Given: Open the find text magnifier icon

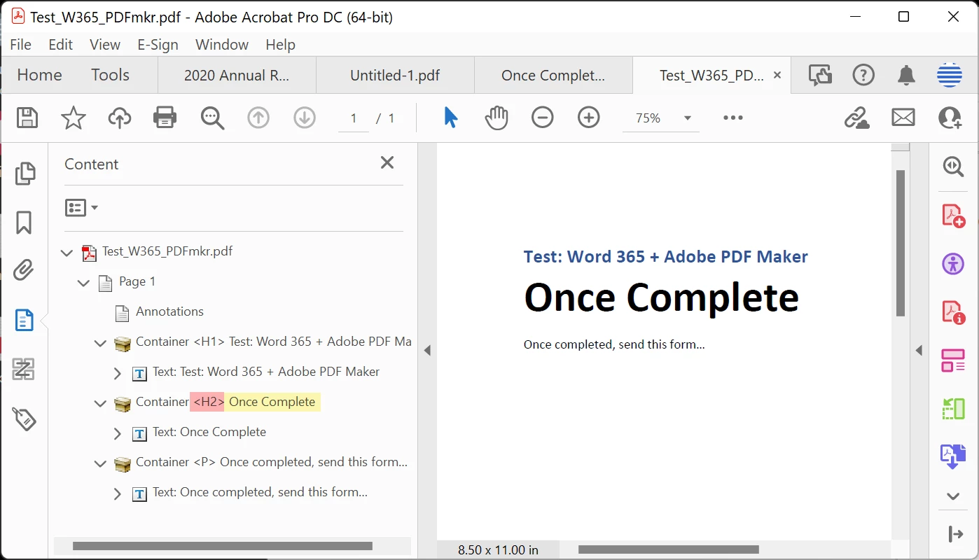Looking at the screenshot, I should [212, 118].
